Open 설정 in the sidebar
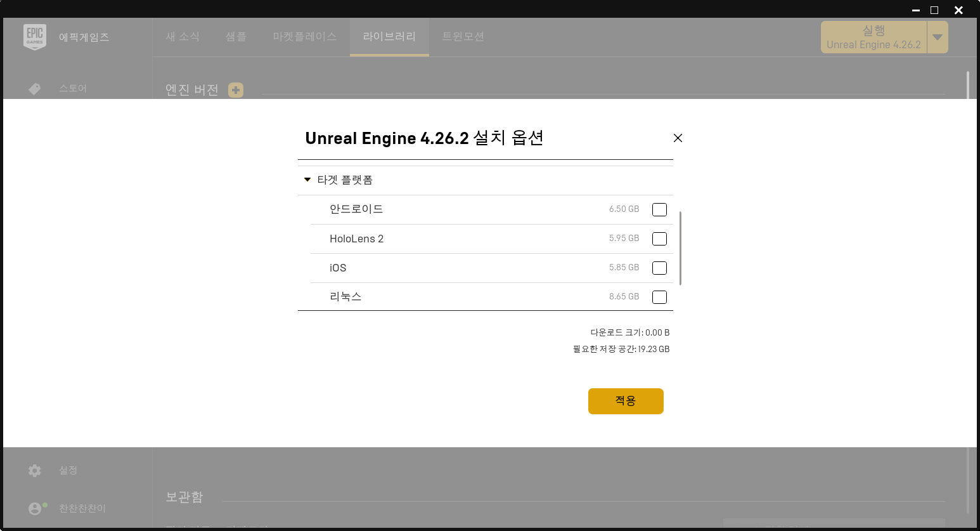 [x=68, y=470]
